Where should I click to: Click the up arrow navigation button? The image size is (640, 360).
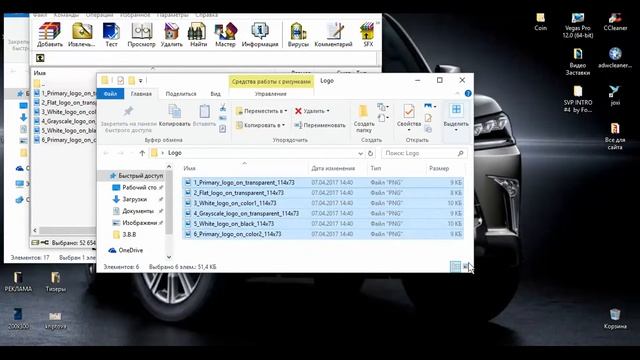click(x=142, y=153)
